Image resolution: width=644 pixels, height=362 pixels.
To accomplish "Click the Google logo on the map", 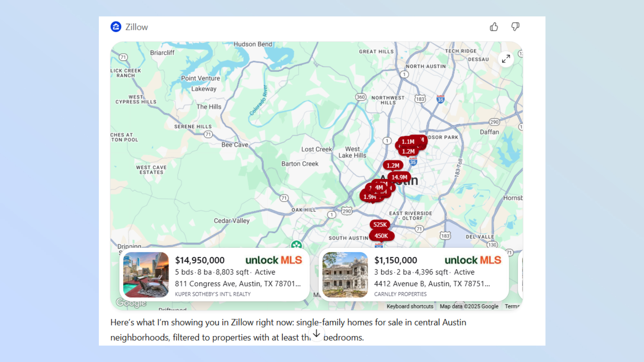I will (x=131, y=303).
